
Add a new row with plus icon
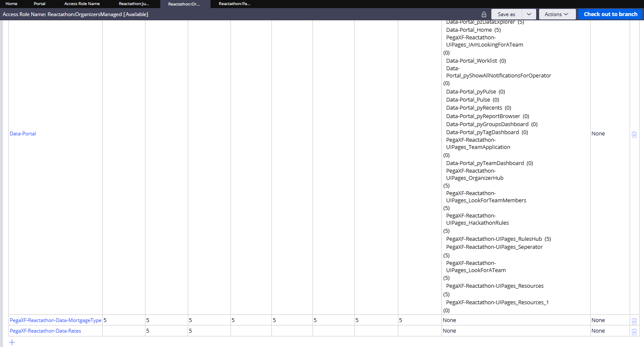[x=12, y=342]
